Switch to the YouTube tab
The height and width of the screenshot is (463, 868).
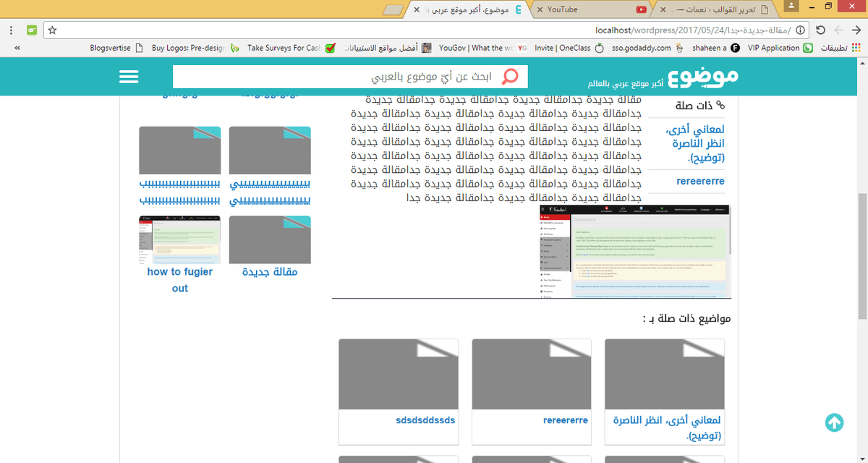592,9
